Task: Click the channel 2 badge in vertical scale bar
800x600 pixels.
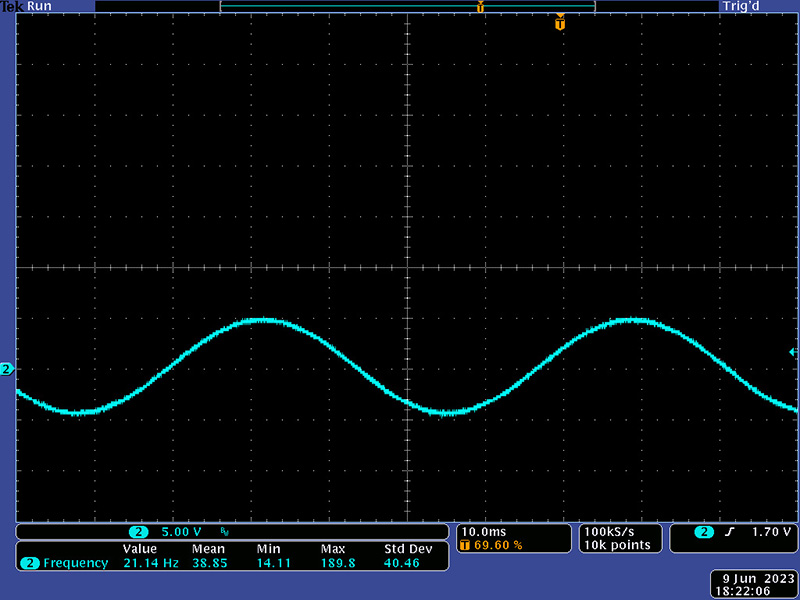Action: click(x=138, y=532)
